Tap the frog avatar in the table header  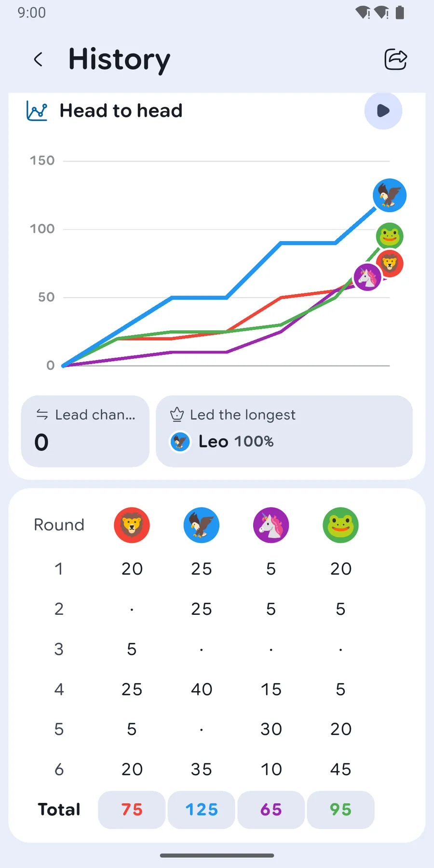click(x=340, y=525)
